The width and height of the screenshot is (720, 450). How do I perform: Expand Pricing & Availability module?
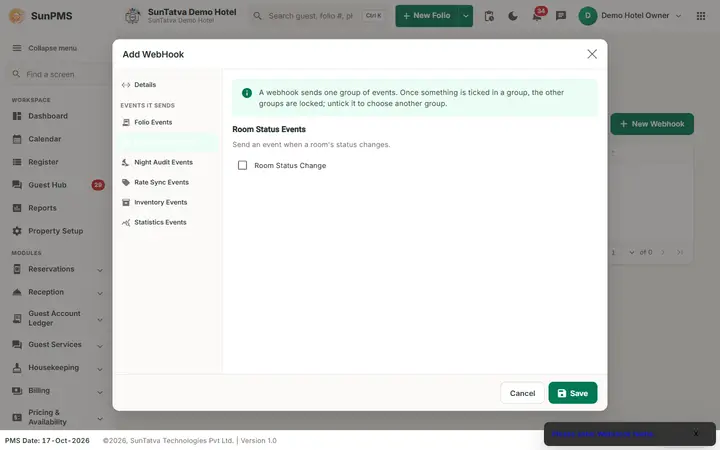click(57, 417)
